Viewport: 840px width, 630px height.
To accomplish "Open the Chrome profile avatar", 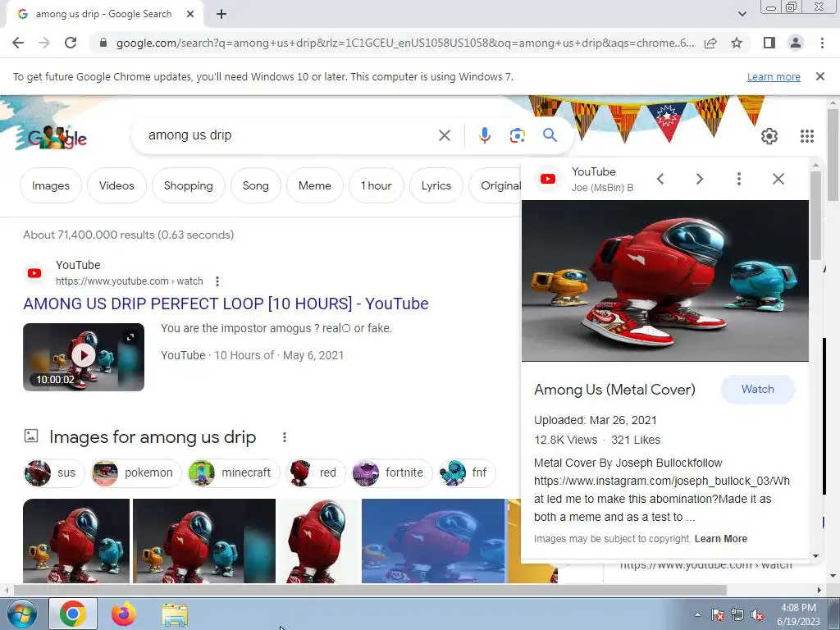I will 796,43.
